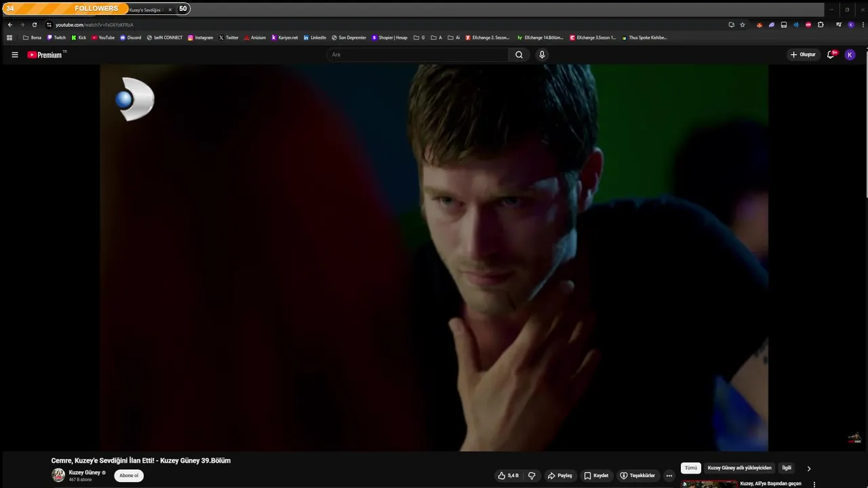Go back with the browser back arrow

(x=9, y=24)
